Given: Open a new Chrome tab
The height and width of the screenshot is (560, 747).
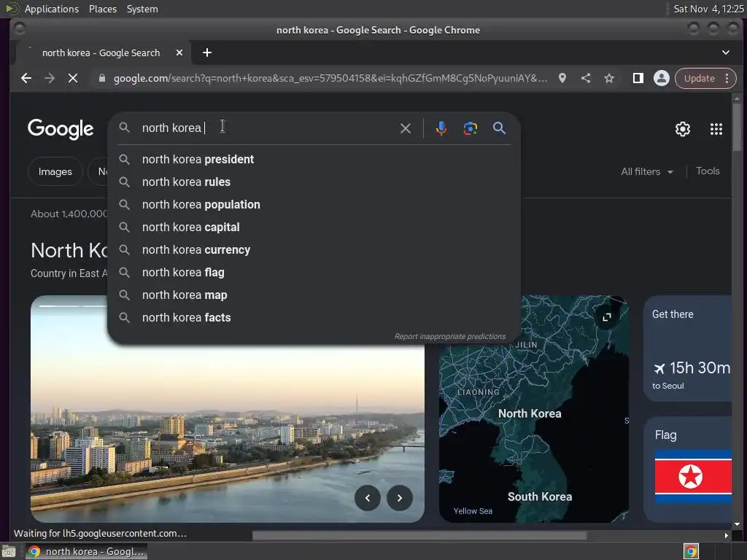Looking at the screenshot, I should coord(206,52).
